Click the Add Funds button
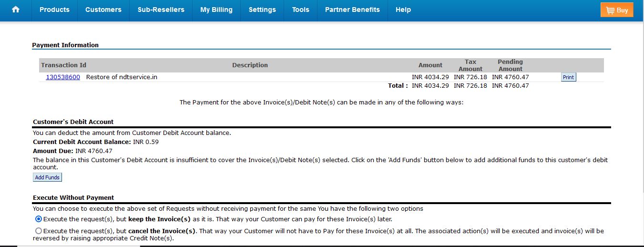Screen dimensions: 644x247 coord(47,177)
